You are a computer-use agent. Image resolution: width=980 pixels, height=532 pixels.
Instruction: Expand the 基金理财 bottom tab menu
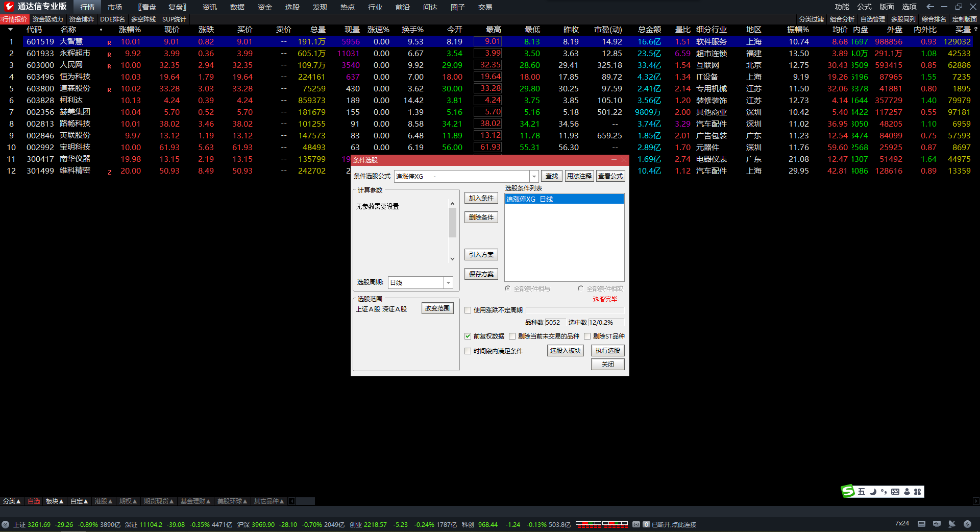tap(195, 501)
